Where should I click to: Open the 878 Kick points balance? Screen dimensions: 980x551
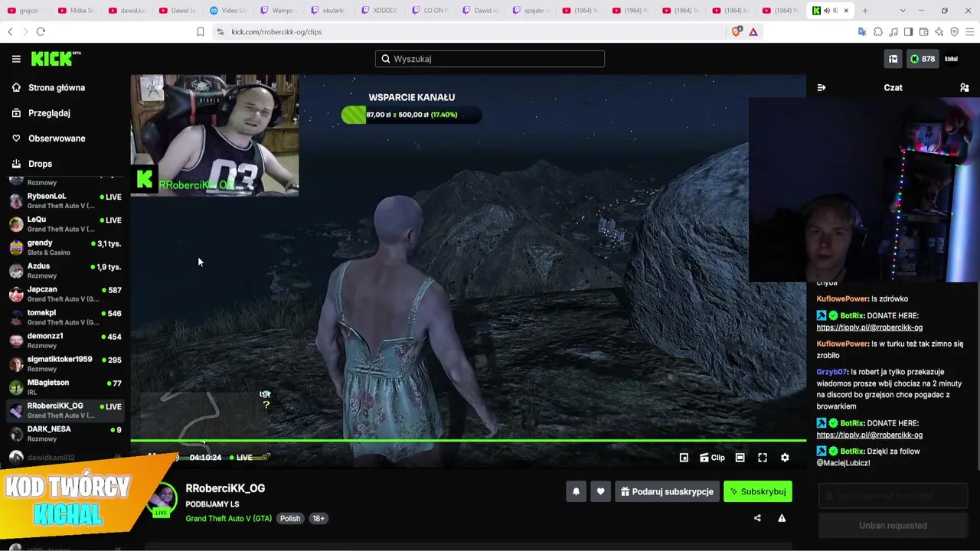(922, 59)
